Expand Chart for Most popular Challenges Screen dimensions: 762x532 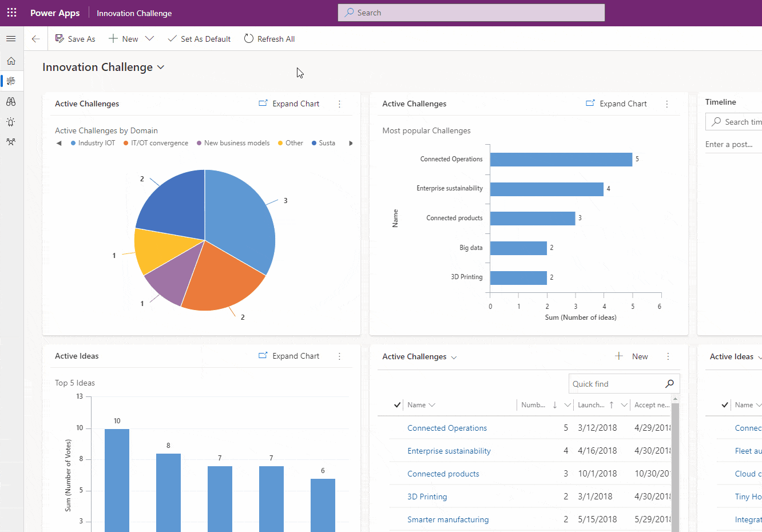tap(617, 104)
